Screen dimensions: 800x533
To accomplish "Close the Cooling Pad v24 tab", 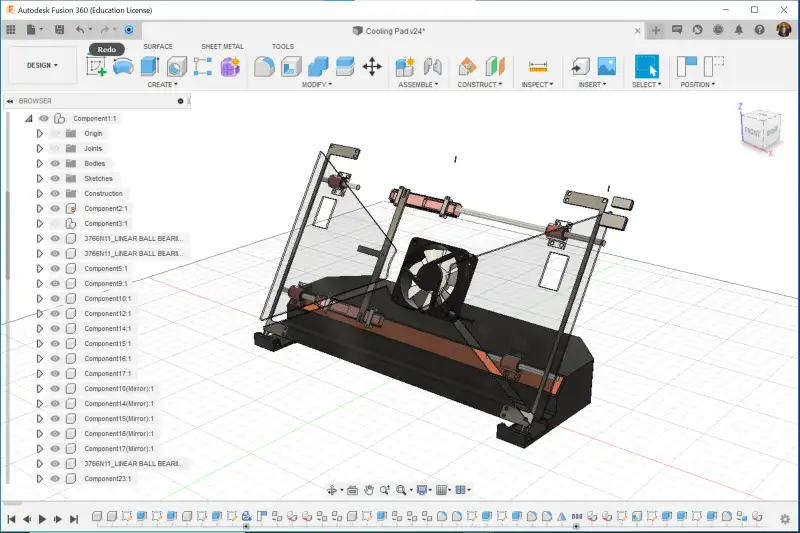I will pos(637,31).
